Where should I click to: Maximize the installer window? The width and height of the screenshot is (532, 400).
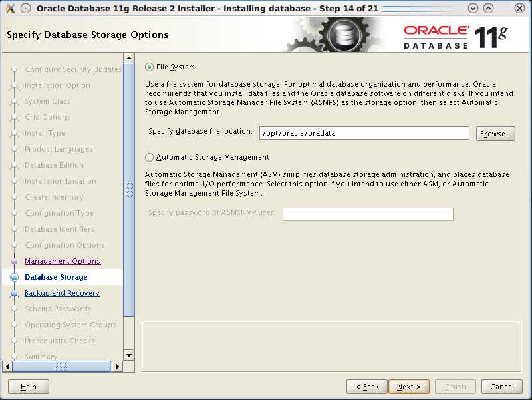tap(488, 8)
